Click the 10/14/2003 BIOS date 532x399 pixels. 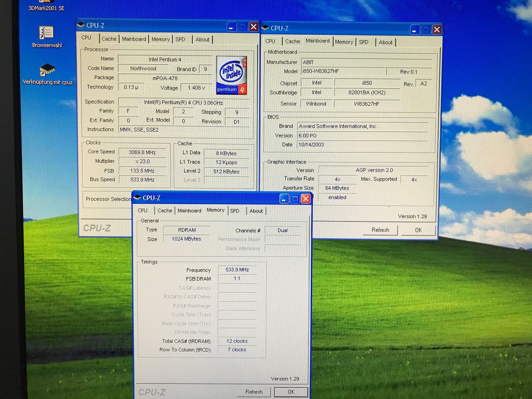click(x=362, y=145)
